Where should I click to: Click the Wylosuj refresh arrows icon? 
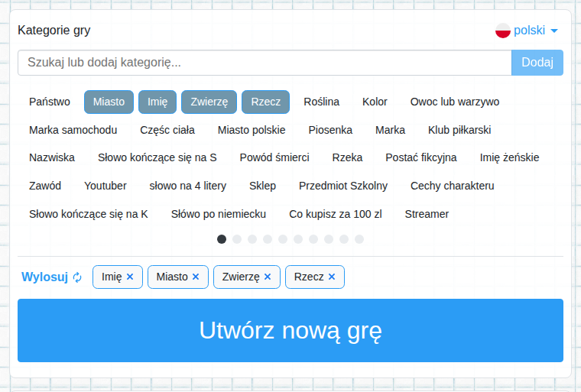click(x=77, y=277)
